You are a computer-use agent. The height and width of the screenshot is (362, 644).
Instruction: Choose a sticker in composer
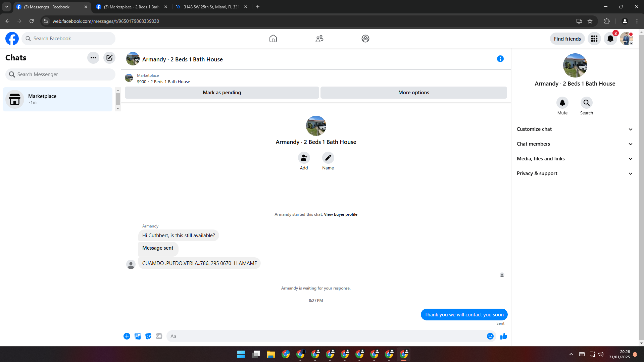pos(148,336)
